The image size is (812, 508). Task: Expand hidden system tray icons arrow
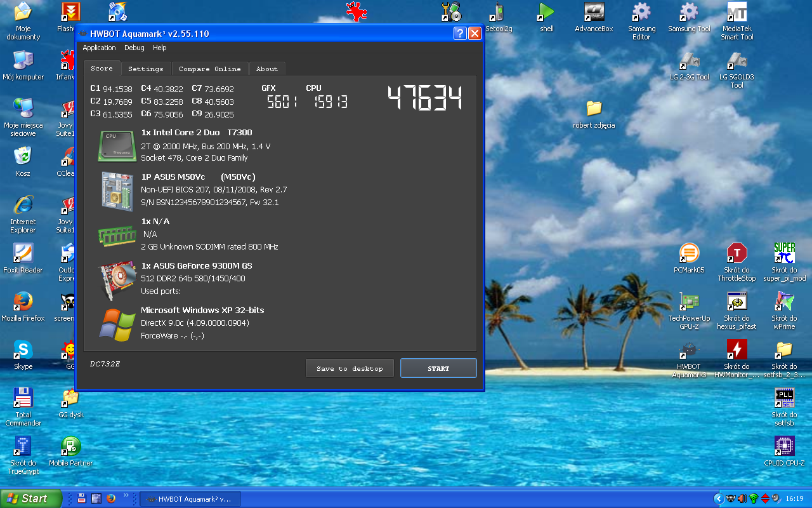coord(718,498)
